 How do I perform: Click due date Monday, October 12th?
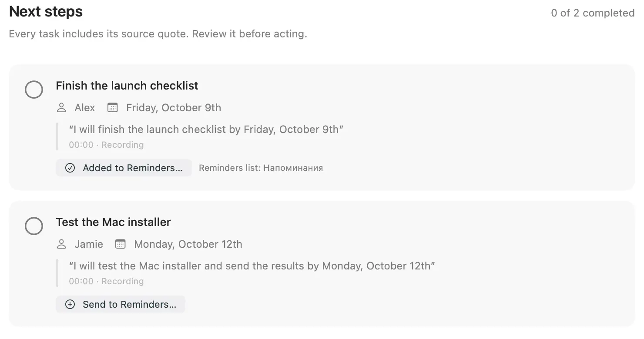188,244
